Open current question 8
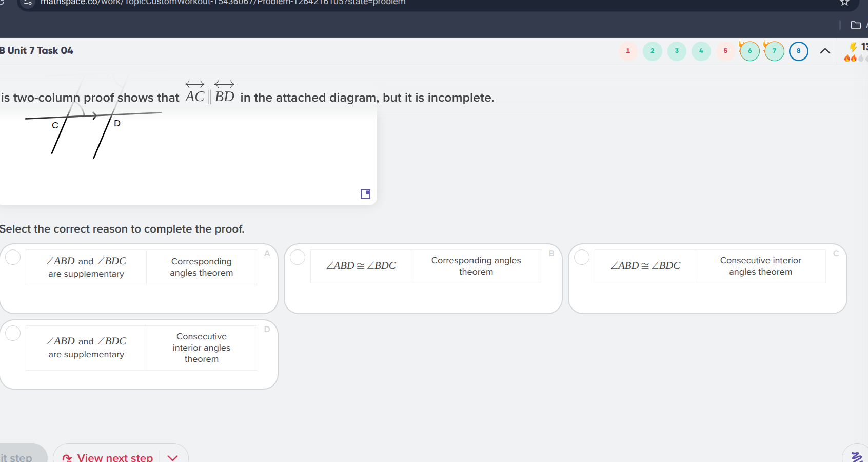The height and width of the screenshot is (462, 868). point(798,51)
